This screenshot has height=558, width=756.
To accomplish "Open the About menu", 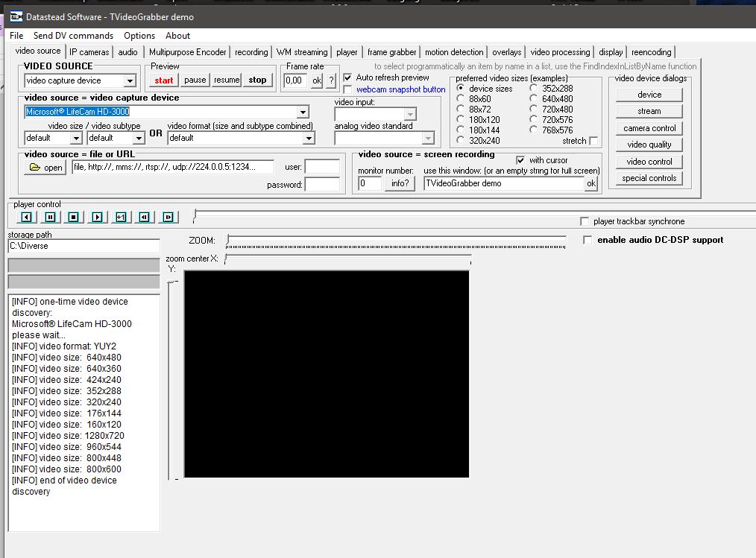I will 178,36.
